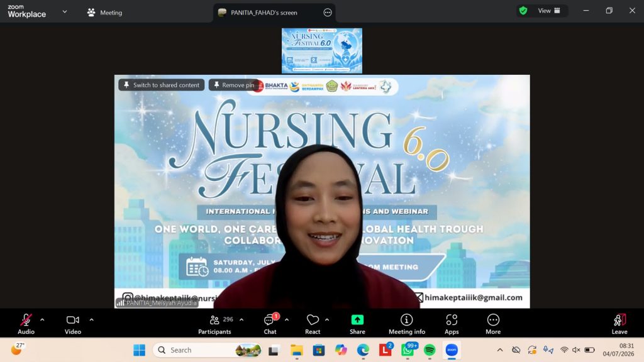Click the green Share button

tap(357, 324)
